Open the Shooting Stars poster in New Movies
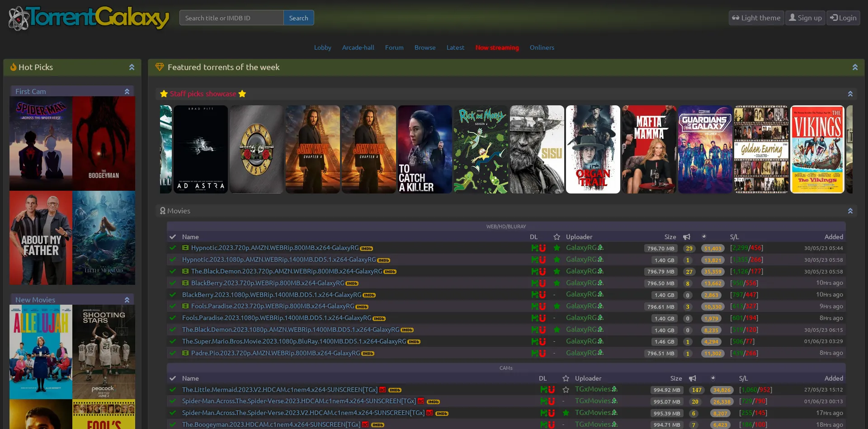 coord(104,352)
